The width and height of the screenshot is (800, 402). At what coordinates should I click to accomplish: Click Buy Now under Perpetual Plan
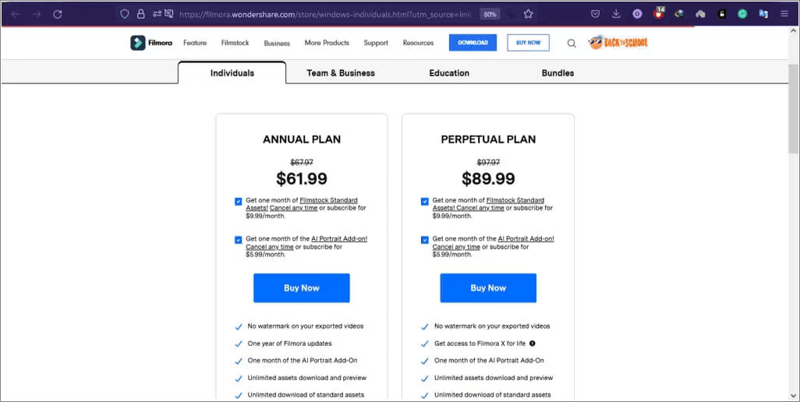tap(488, 288)
